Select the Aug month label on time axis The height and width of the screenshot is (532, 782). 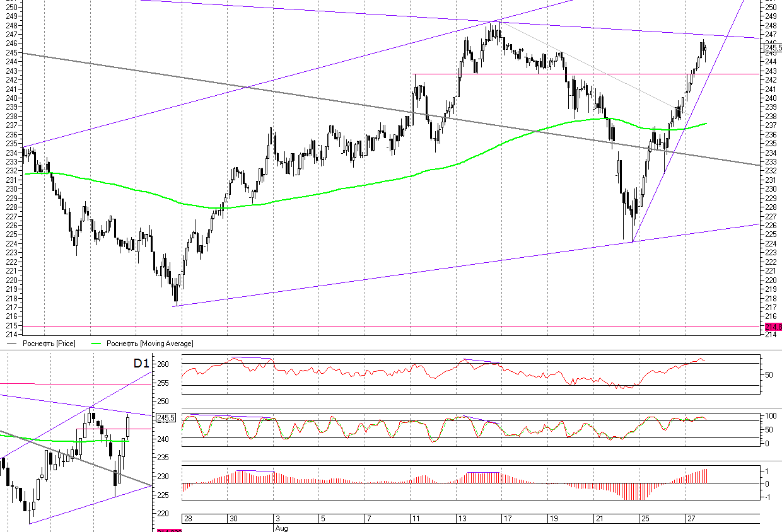281,528
